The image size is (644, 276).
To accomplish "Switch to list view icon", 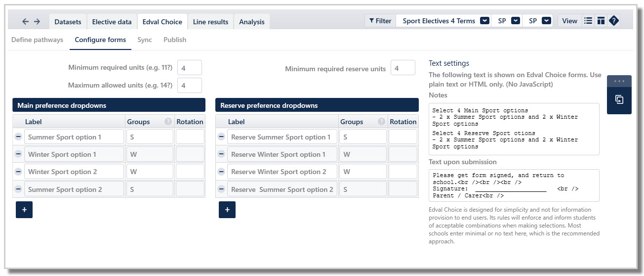I will tap(588, 21).
